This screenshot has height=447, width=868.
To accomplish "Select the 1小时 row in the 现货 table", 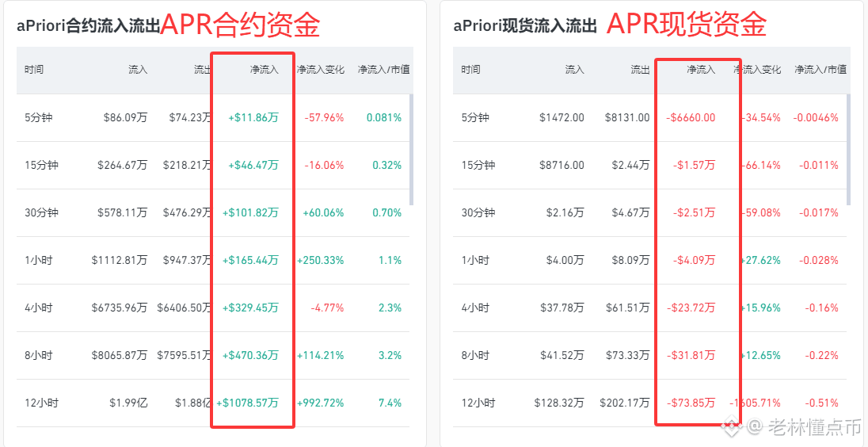I will 650,260.
